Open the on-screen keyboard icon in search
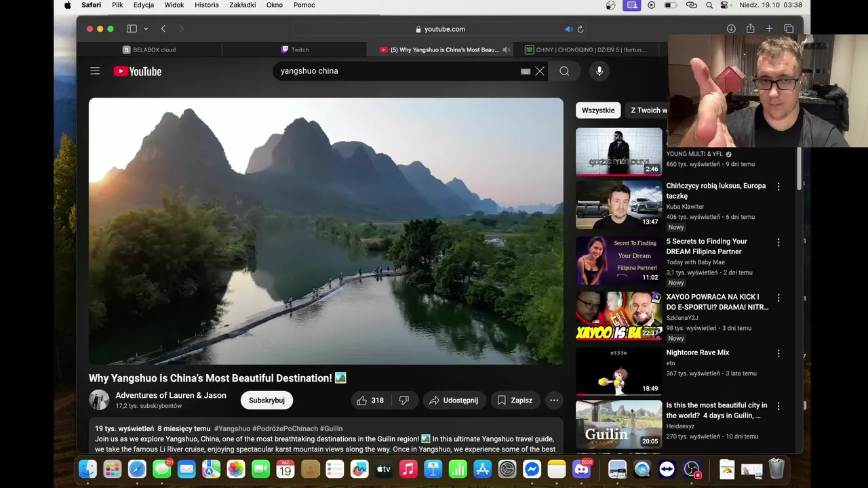Viewport: 868px width, 488px height. point(526,71)
